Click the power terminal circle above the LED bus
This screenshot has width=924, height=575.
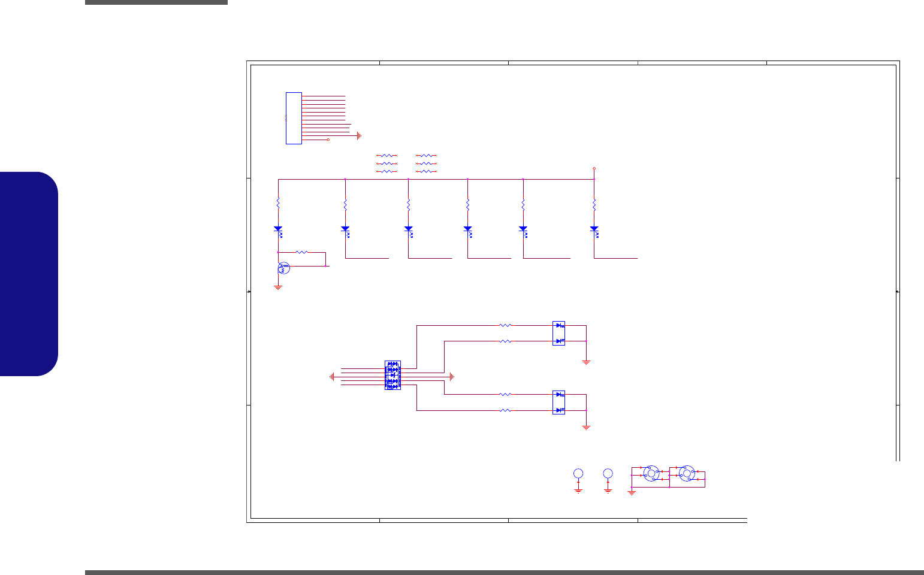click(594, 169)
